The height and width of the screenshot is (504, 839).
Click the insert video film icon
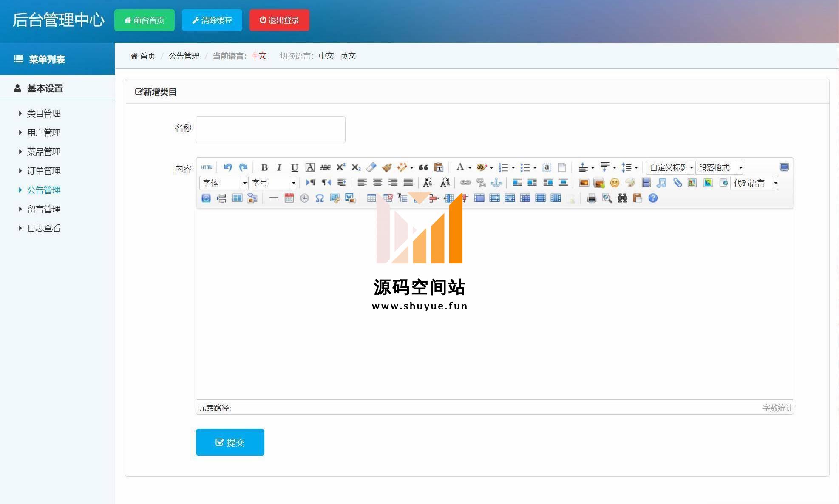point(646,183)
